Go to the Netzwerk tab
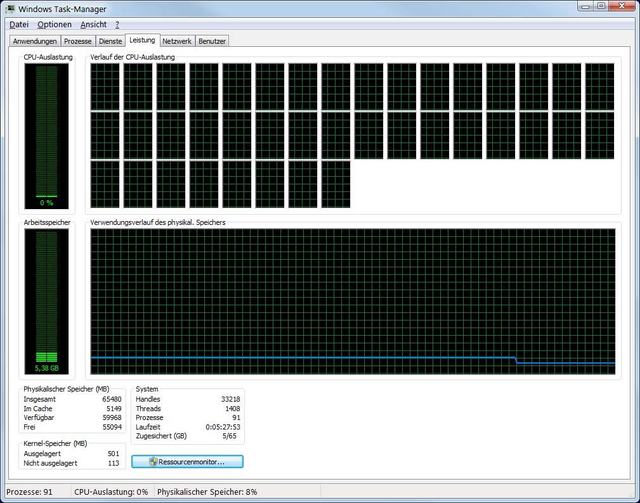This screenshot has height=503, width=640. tap(177, 42)
